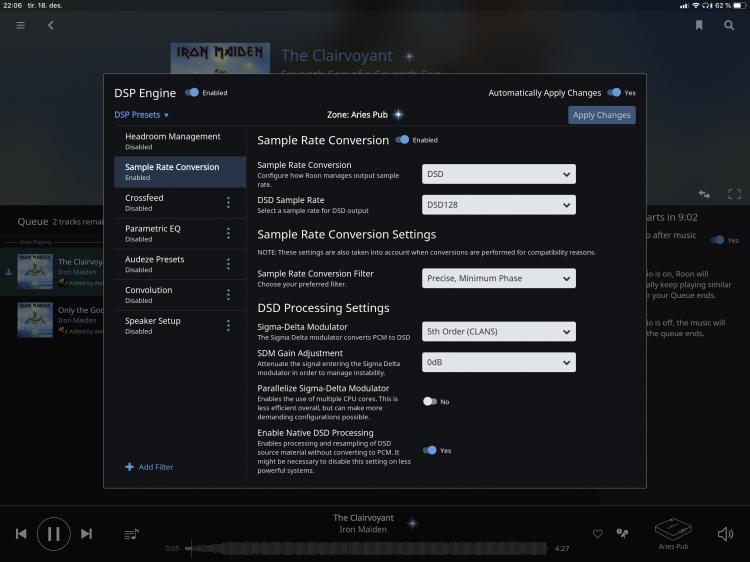
Task: Open the volume control speaker icon
Action: tap(725, 534)
